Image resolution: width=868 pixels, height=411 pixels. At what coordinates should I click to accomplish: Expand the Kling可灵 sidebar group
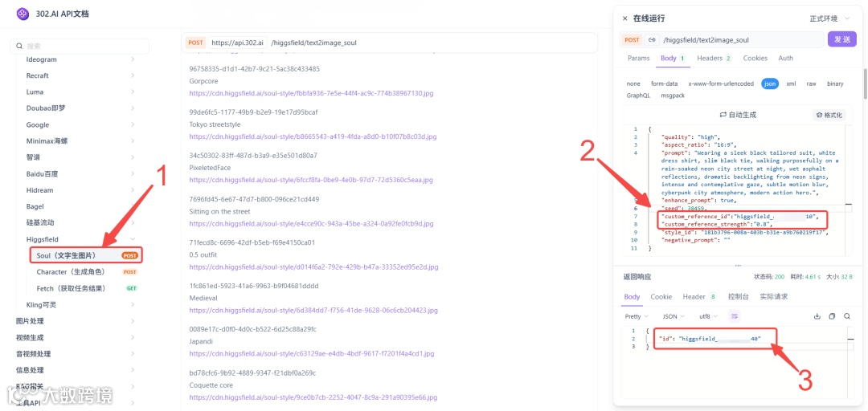79,304
